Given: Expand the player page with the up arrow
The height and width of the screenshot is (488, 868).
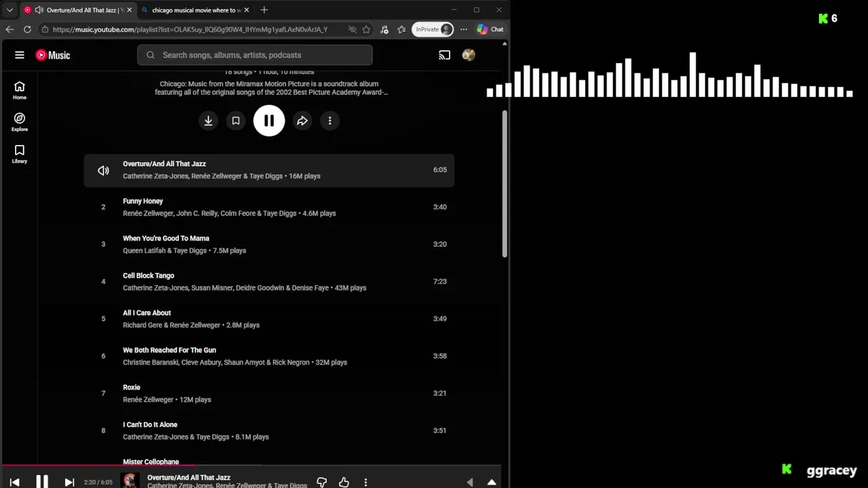Looking at the screenshot, I should 492,482.
